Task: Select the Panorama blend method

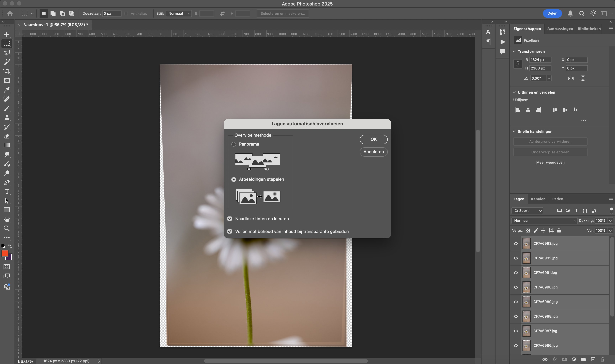Action: point(233,144)
